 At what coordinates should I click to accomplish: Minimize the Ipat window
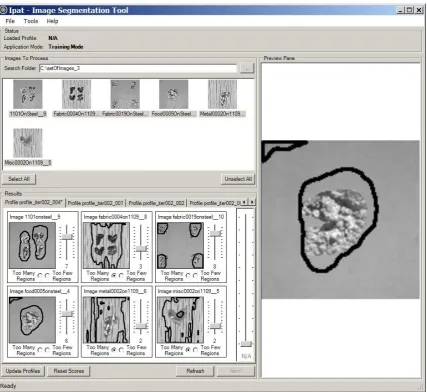point(400,10)
